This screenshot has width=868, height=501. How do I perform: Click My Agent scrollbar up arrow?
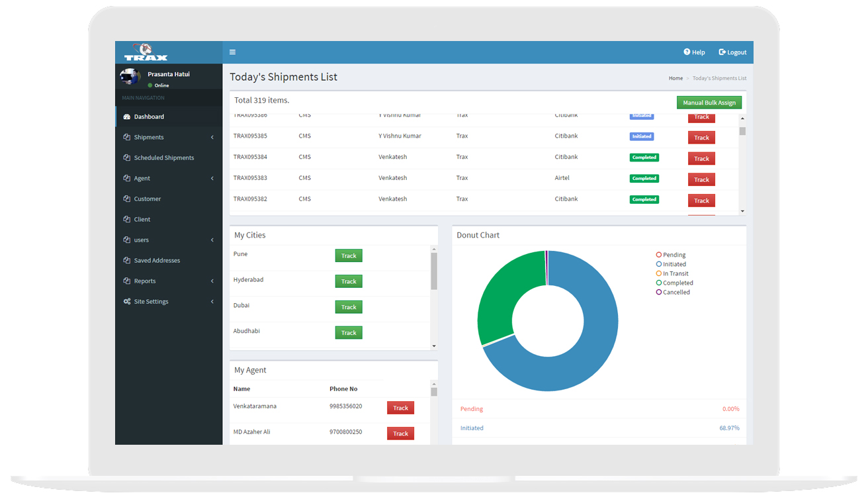[x=434, y=384]
